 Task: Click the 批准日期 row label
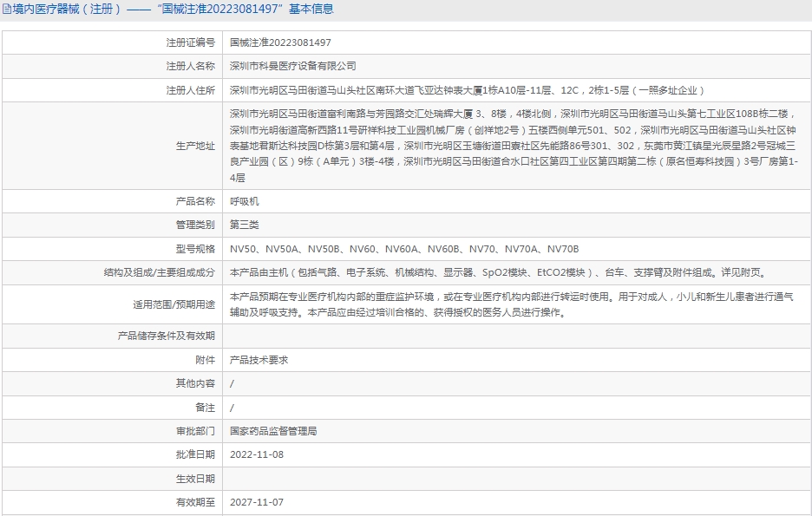click(195, 454)
